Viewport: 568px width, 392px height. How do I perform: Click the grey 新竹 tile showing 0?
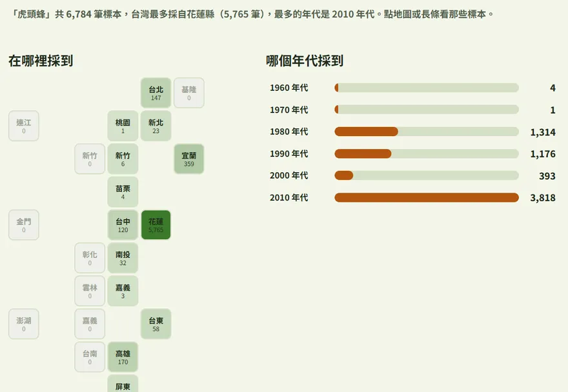coord(90,159)
